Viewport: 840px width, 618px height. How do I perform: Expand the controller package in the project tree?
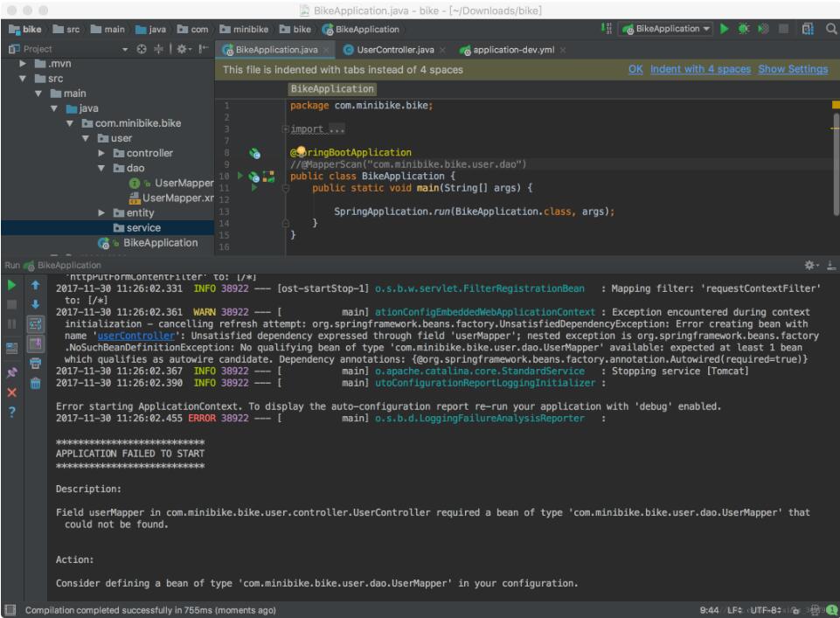click(x=102, y=153)
